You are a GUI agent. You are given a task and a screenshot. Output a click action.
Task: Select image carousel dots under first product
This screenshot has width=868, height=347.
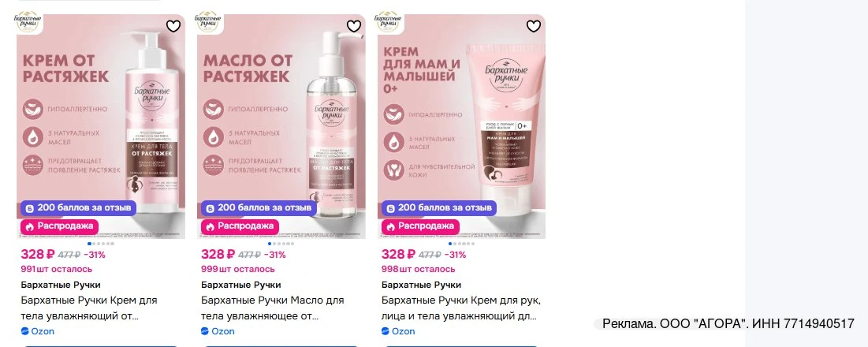(x=101, y=244)
